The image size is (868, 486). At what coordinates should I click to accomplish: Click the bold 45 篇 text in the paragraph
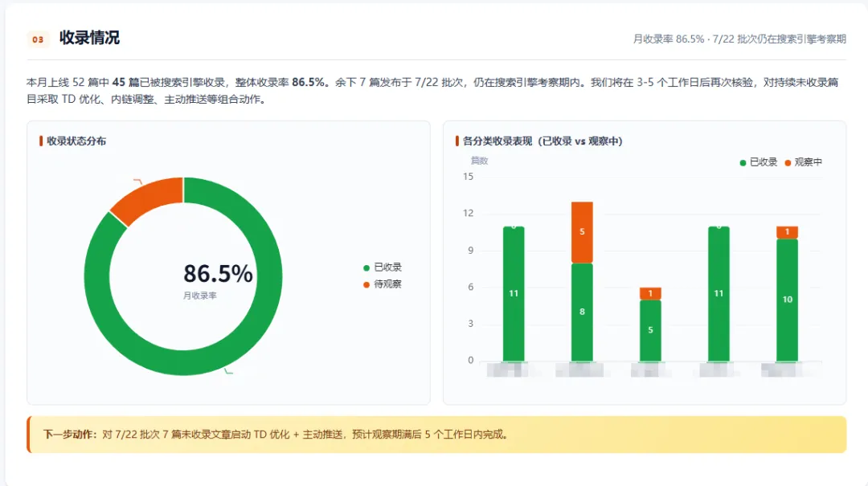(125, 82)
